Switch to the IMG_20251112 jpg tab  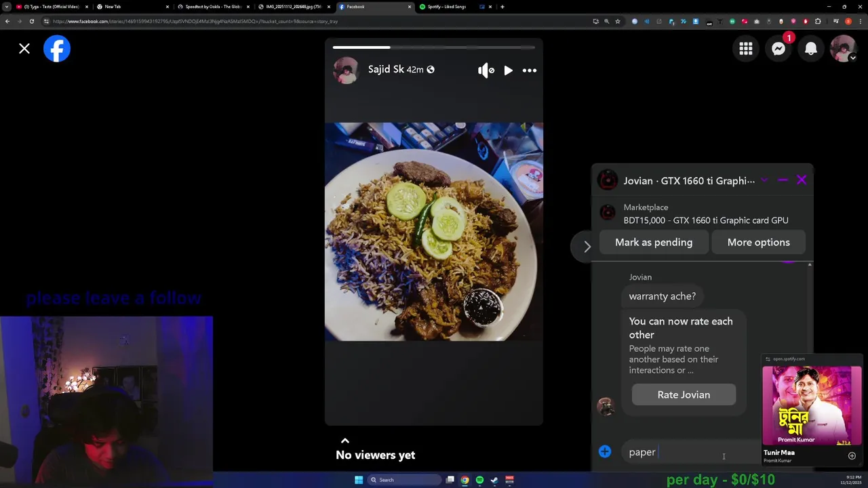(293, 7)
